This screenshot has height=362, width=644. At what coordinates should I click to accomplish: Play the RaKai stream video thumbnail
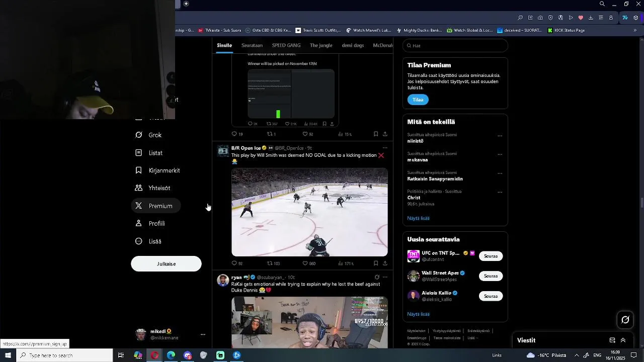(309, 322)
